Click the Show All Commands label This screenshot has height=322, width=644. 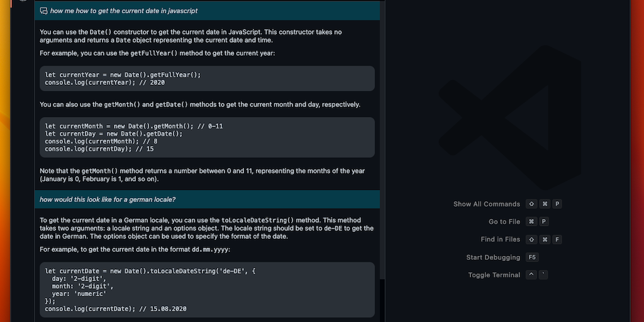[x=486, y=204]
